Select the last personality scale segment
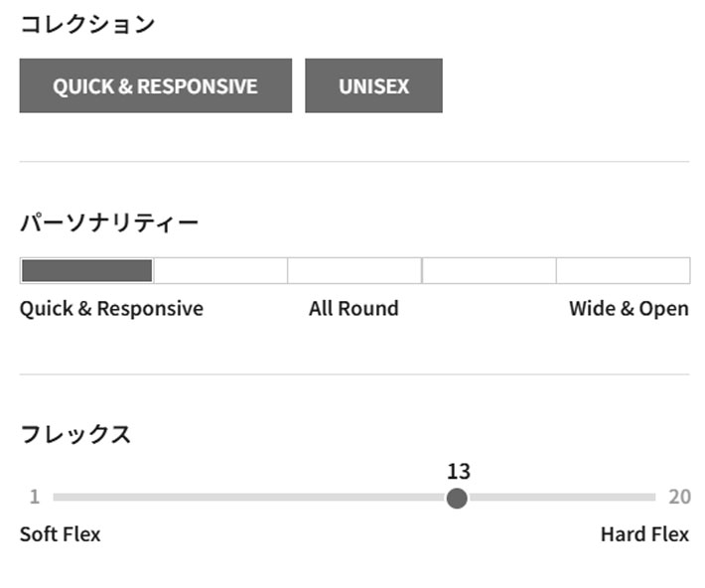The height and width of the screenshot is (588, 705). pyautogui.click(x=623, y=270)
